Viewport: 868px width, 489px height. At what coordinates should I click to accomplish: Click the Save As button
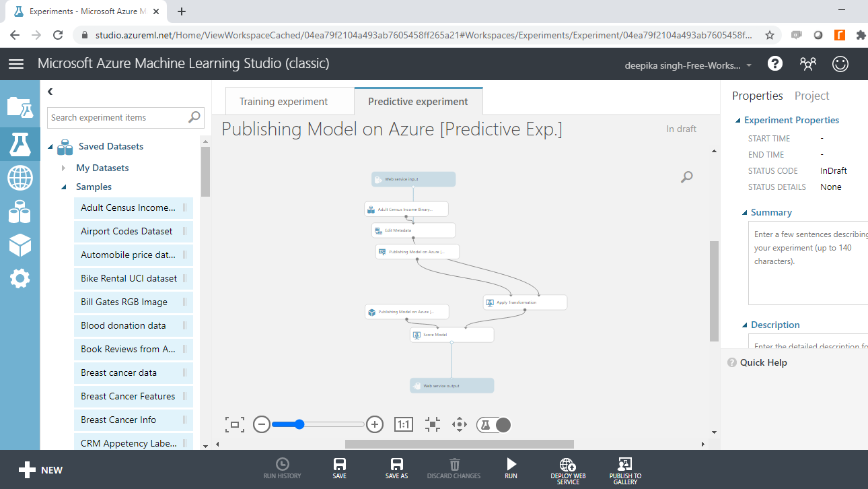coord(396,469)
